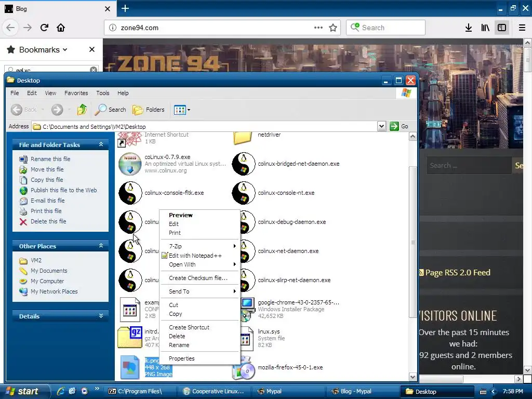Expand the Details panel

point(101,316)
